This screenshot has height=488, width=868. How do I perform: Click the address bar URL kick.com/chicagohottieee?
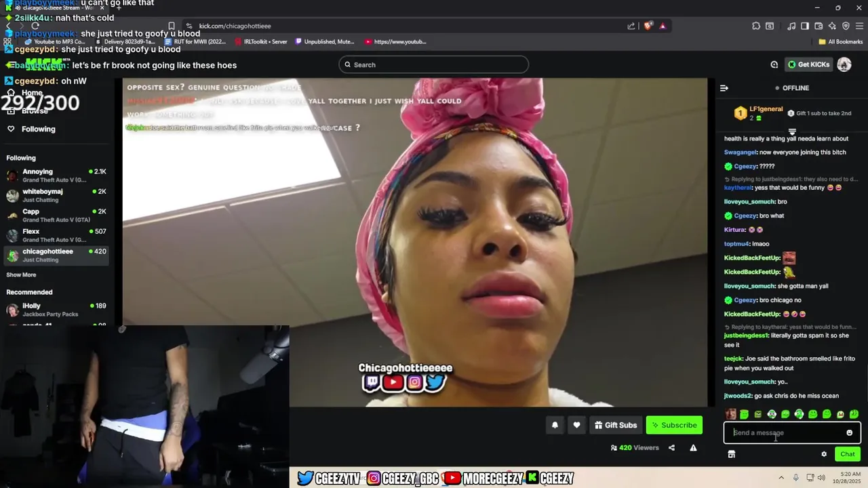[235, 26]
